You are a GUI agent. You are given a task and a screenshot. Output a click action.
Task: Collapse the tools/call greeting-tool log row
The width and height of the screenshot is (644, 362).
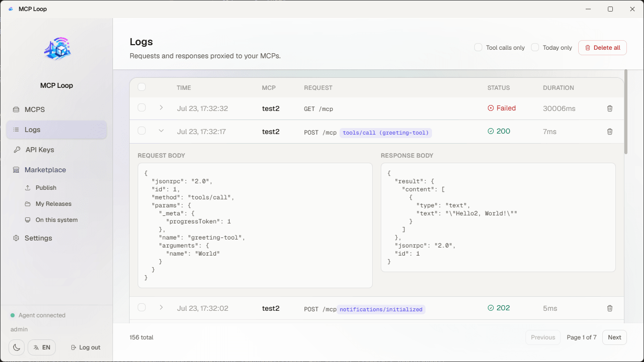pos(161,131)
